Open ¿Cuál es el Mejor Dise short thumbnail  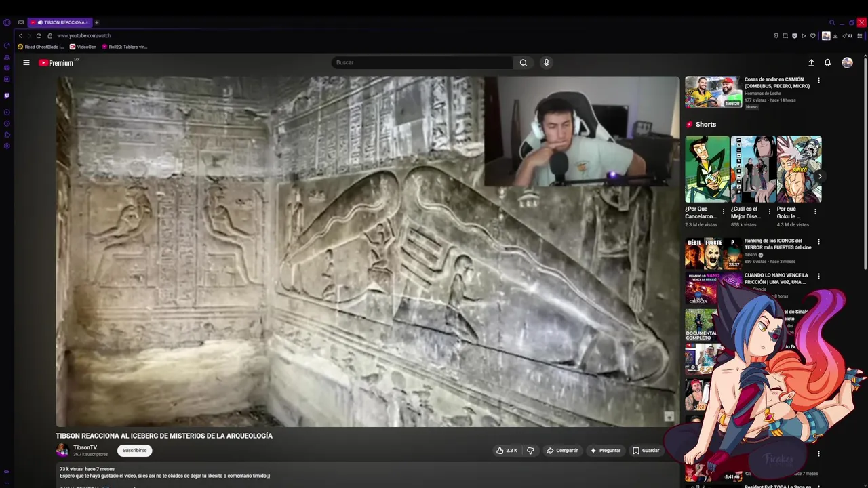[x=753, y=169]
